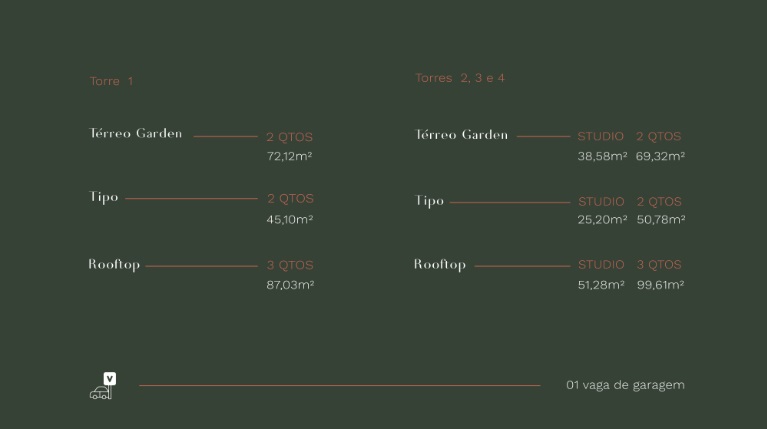Select the Torres 2, 3 e 4 heading
This screenshot has height=429, width=767.
tap(460, 78)
